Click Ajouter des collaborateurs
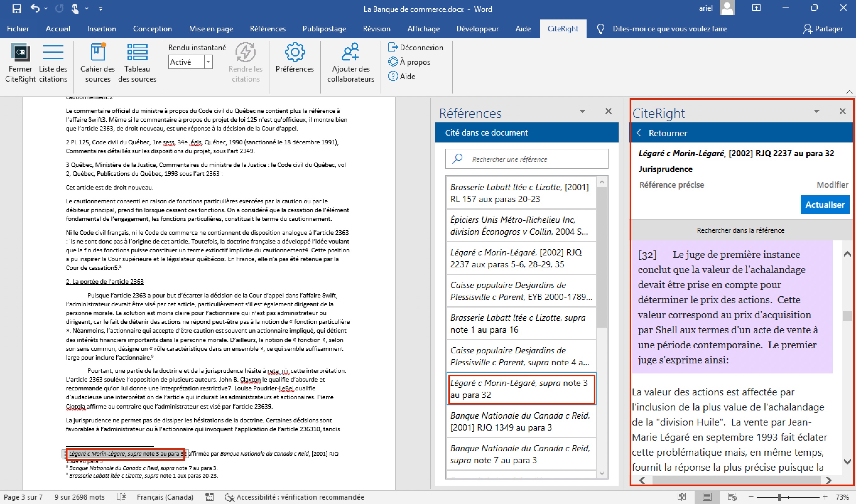Viewport: 856px width, 504px height. (351, 63)
